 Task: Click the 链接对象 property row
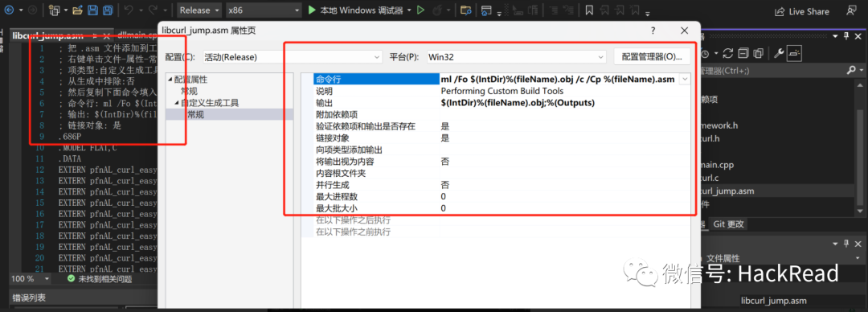pos(502,138)
